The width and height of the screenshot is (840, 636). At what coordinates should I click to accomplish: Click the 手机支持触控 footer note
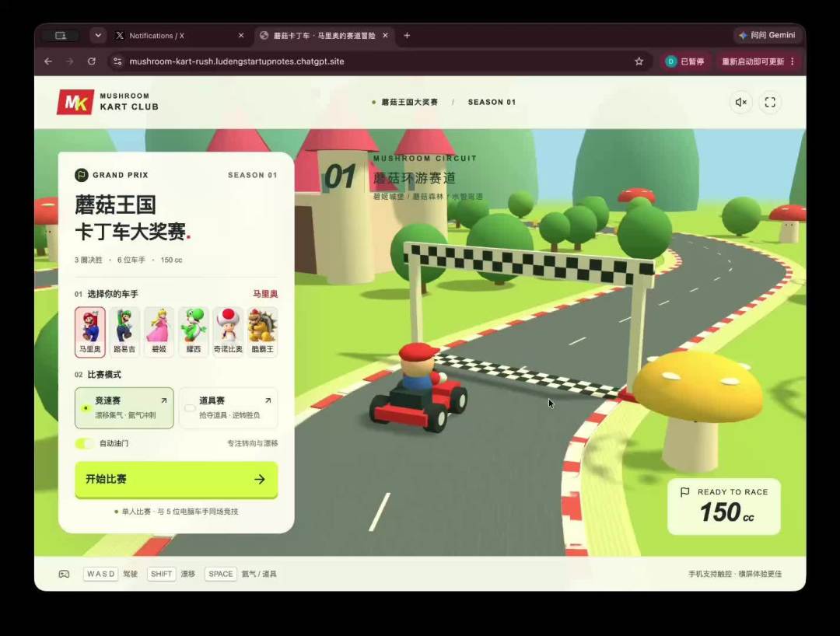(734, 574)
